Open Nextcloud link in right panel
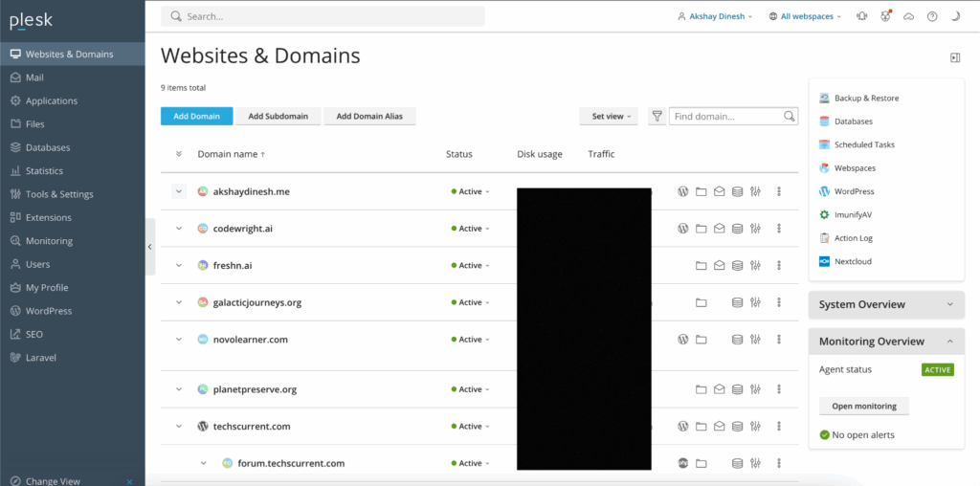The width and height of the screenshot is (980, 486). click(853, 261)
